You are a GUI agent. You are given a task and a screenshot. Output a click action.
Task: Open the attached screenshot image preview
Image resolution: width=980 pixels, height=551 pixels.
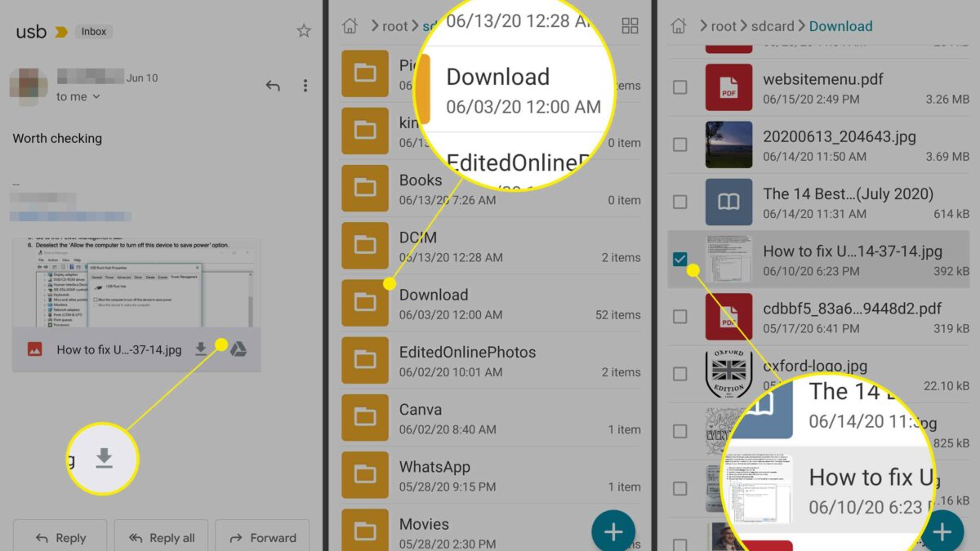pyautogui.click(x=136, y=282)
